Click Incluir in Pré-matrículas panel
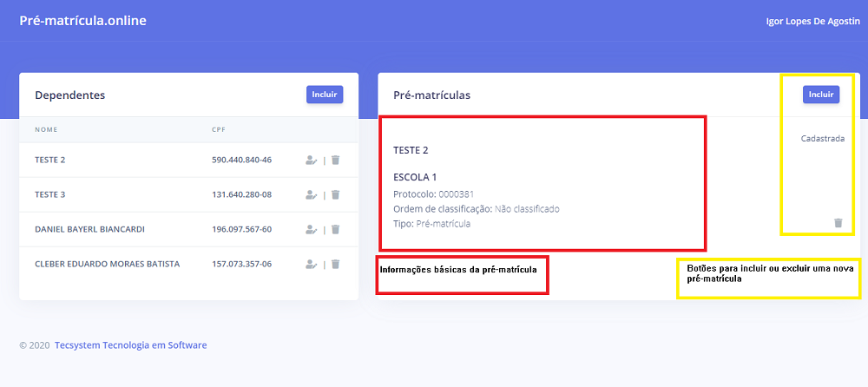This screenshot has height=387, width=868. click(820, 95)
